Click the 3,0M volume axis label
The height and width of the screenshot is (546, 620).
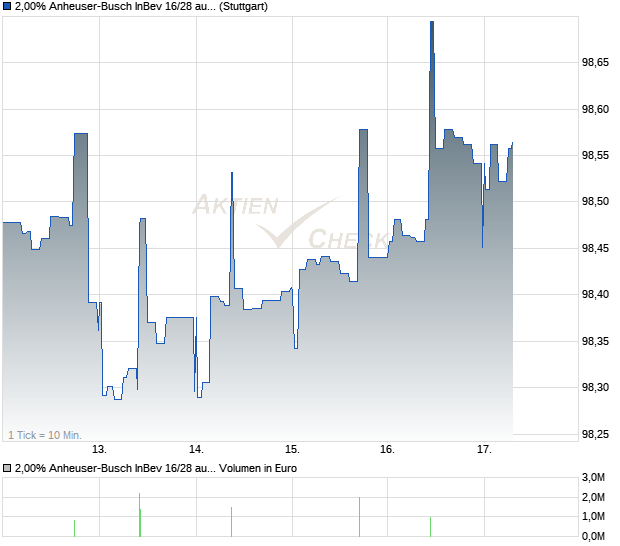pyautogui.click(x=593, y=477)
